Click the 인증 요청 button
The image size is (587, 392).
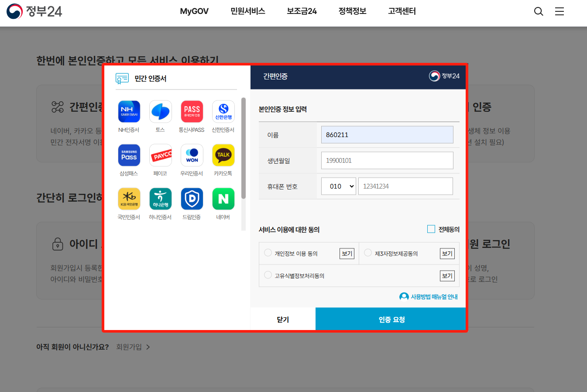[391, 319]
